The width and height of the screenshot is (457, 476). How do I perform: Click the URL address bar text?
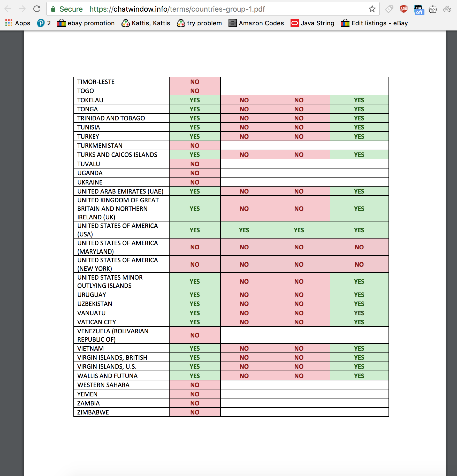(x=177, y=9)
